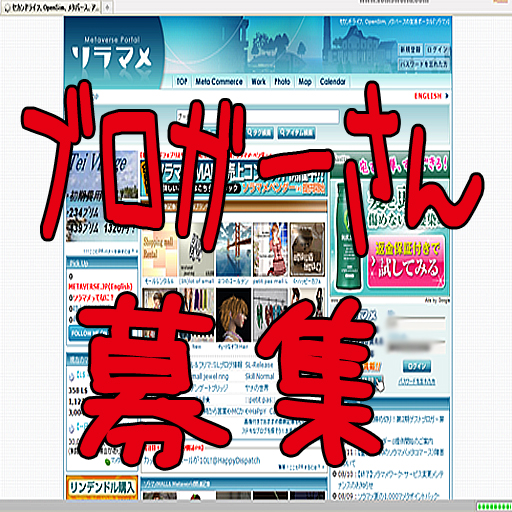The width and height of the screenshot is (512, 512).
Task: Click the Skill Normal link
Action: tap(260, 376)
